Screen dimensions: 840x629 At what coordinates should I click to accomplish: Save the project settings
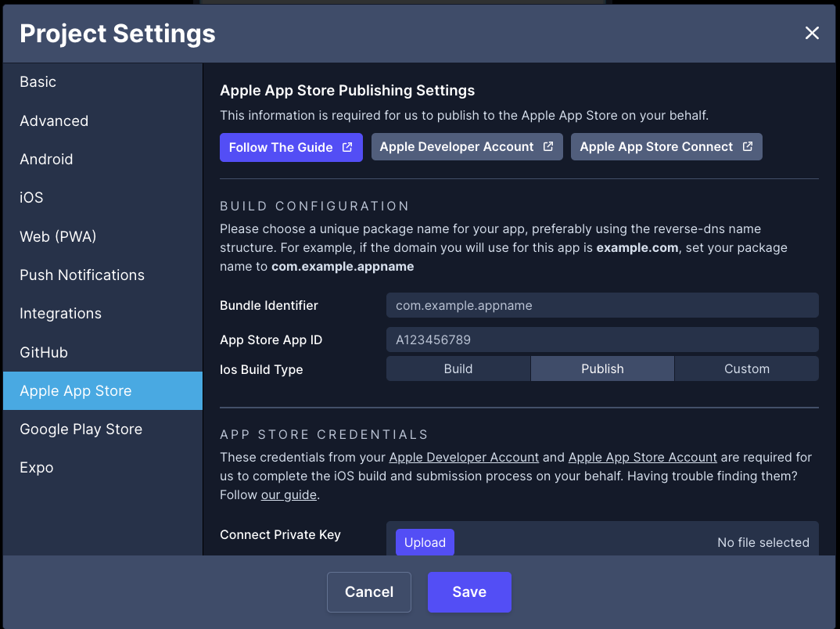point(469,592)
